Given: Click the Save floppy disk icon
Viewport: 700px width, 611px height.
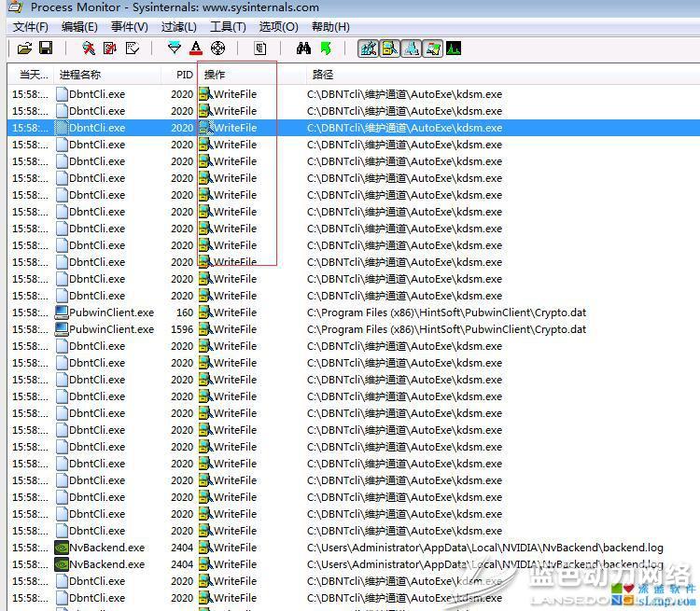Looking at the screenshot, I should [x=46, y=49].
